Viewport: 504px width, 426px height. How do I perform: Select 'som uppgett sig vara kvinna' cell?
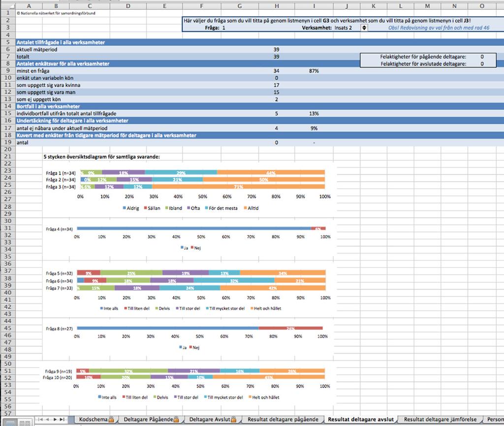coord(49,85)
